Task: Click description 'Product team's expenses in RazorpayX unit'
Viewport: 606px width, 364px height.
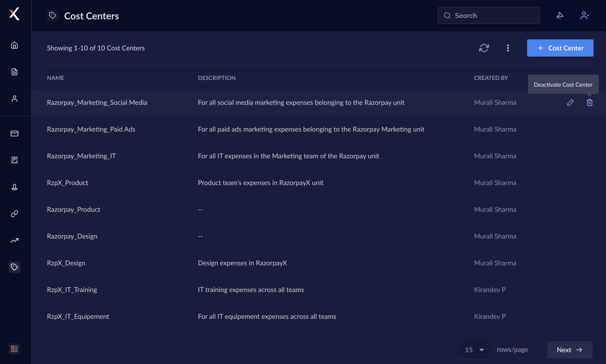Action: click(x=260, y=183)
